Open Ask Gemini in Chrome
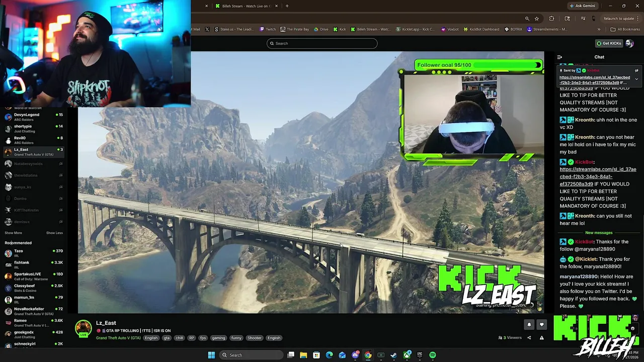This screenshot has height=362, width=644. point(583,6)
